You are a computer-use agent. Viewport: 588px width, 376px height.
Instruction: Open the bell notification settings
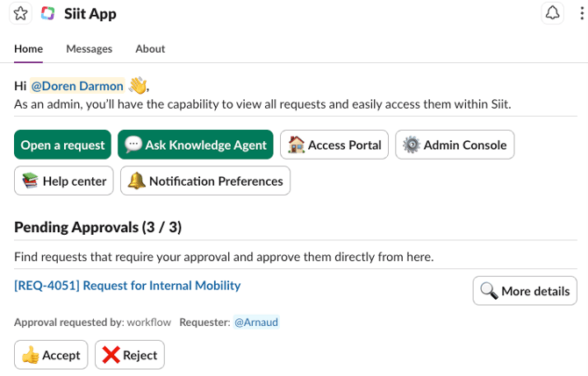tap(552, 13)
